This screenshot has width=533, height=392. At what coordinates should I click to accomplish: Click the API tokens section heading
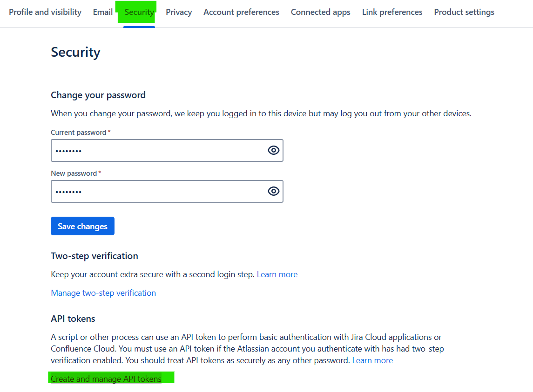coord(73,319)
